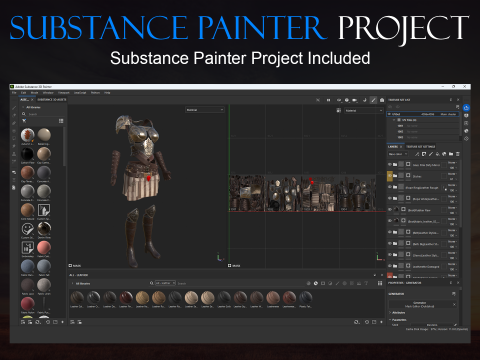Click the screenshot icon at top toolbar end
Image resolution: width=480 pixels, height=360 pixels.
[x=382, y=100]
